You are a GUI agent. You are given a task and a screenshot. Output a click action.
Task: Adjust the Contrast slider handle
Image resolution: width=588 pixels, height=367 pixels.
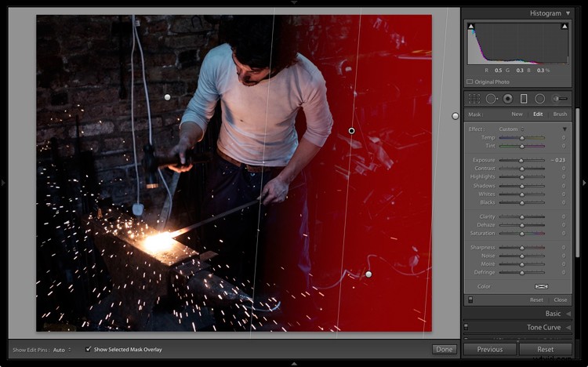click(x=521, y=169)
